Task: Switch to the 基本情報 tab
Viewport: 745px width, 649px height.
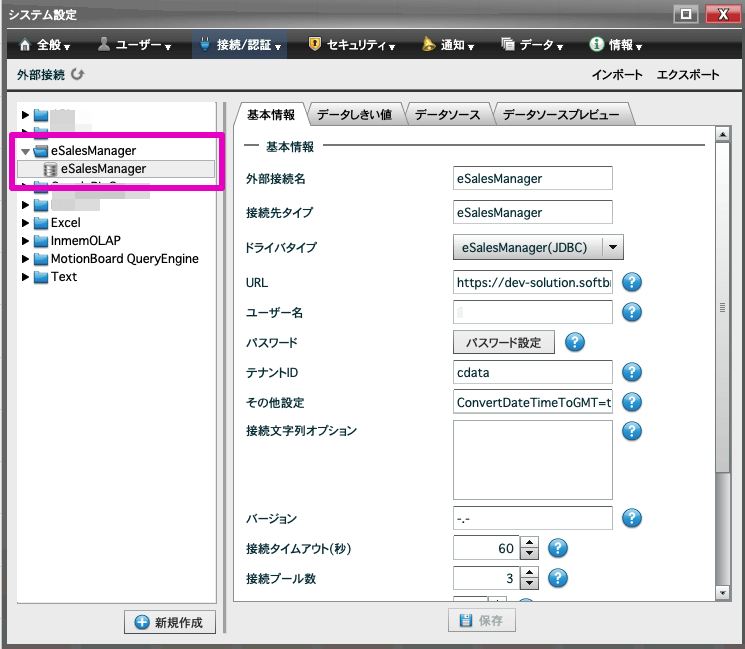Action: click(271, 115)
